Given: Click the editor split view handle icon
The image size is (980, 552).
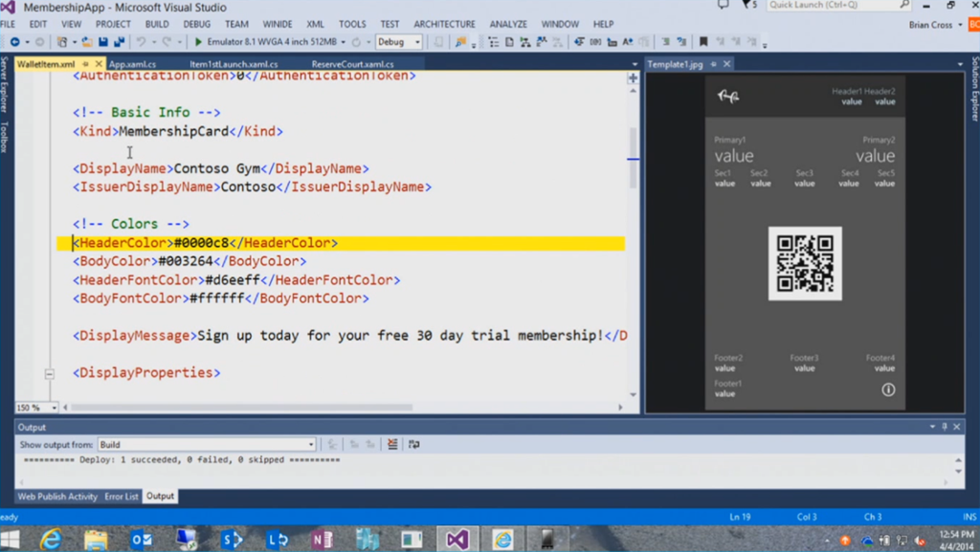Looking at the screenshot, I should point(634,78).
